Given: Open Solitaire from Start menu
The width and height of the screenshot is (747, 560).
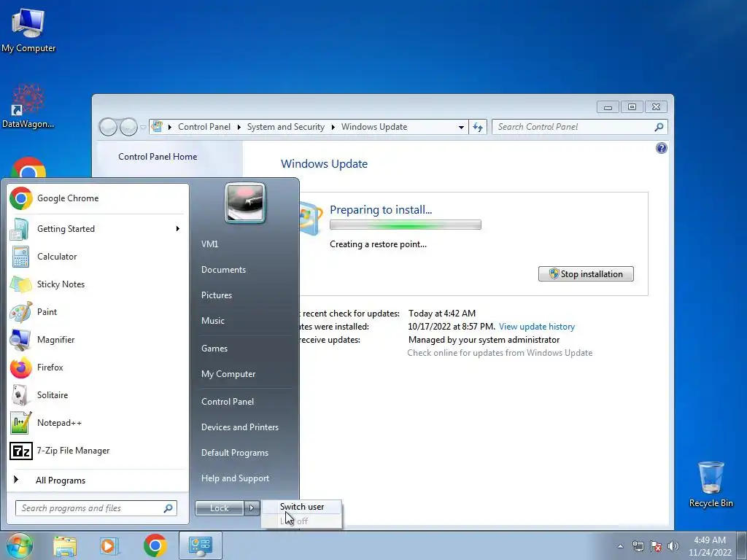Looking at the screenshot, I should [98, 394].
